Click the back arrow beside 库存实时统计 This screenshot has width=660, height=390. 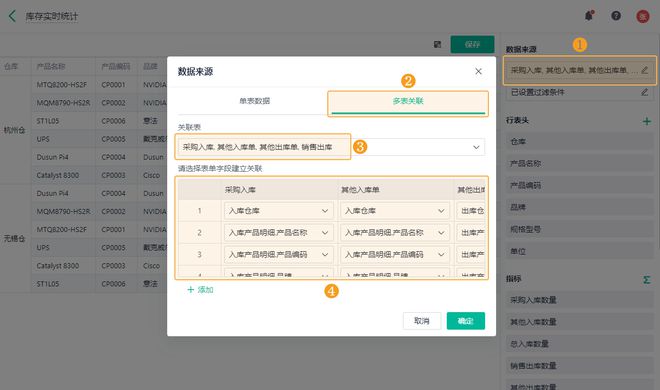(x=12, y=16)
